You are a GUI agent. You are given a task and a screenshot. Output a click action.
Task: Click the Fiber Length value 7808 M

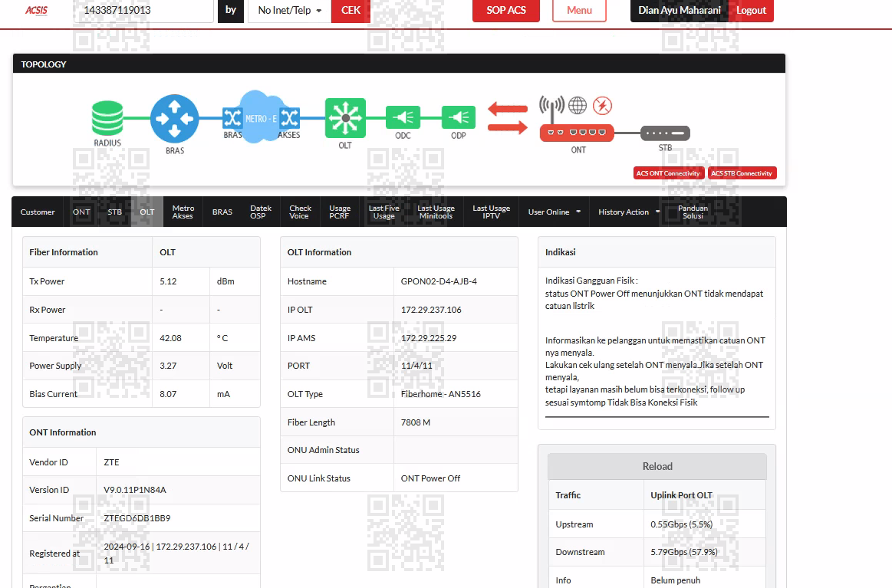pyautogui.click(x=415, y=422)
